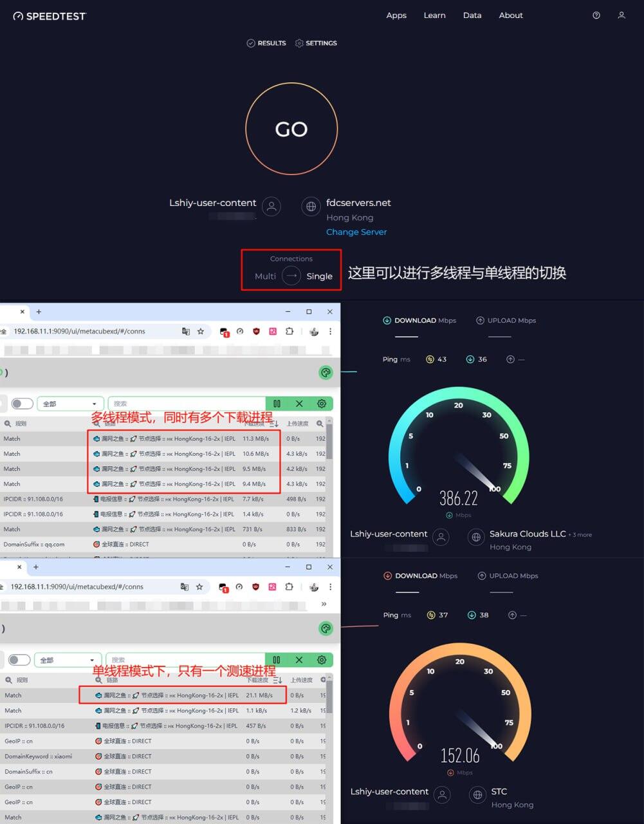The width and height of the screenshot is (644, 824).
Task: Click the 上传速度 column header in the upper table
Action: pos(297,424)
